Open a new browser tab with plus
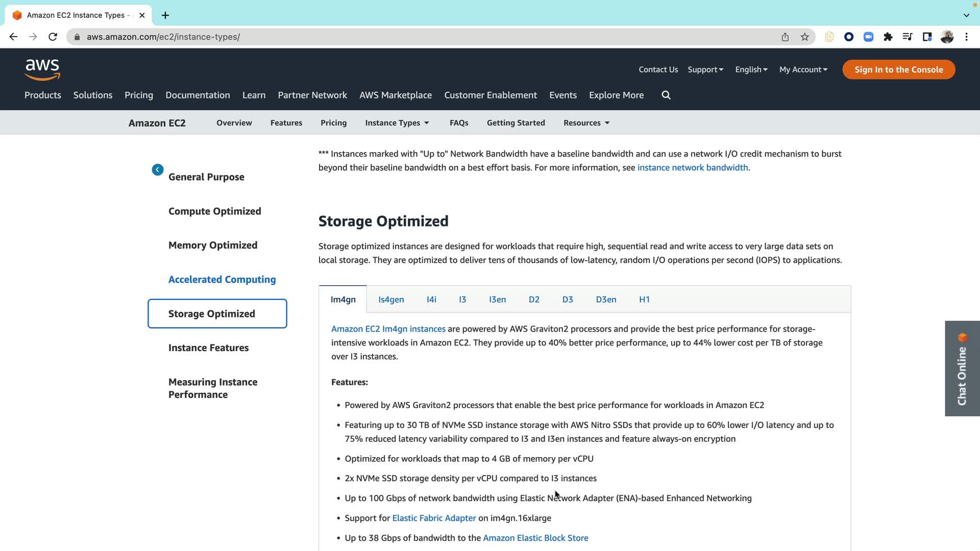Viewport: 980px width, 551px height. (x=165, y=15)
